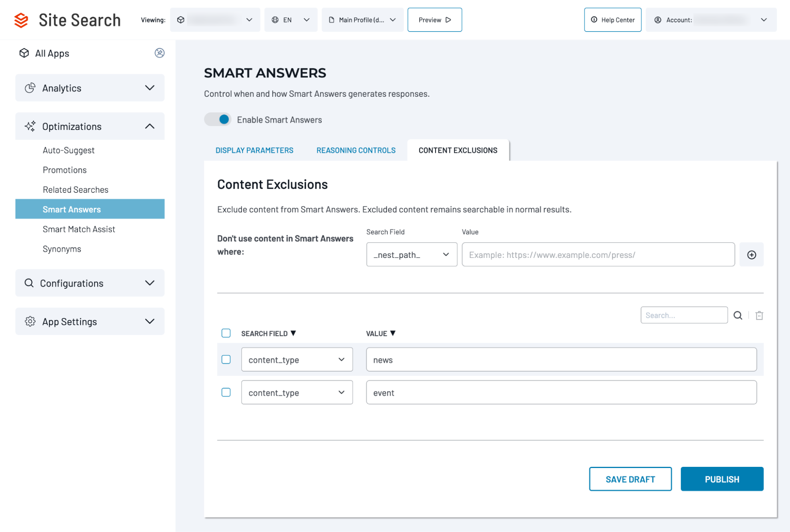This screenshot has height=532, width=790.
Task: Click the search magnifier icon above table
Action: pyautogui.click(x=737, y=315)
